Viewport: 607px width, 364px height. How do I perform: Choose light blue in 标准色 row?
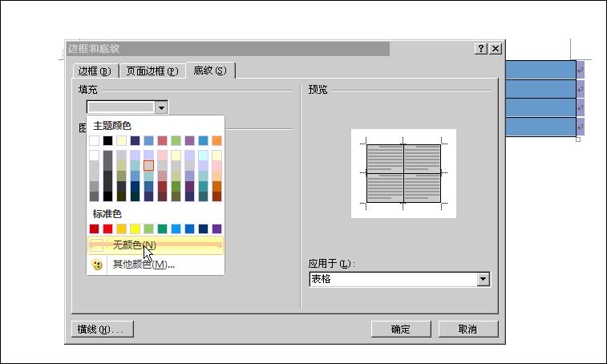[x=176, y=229]
